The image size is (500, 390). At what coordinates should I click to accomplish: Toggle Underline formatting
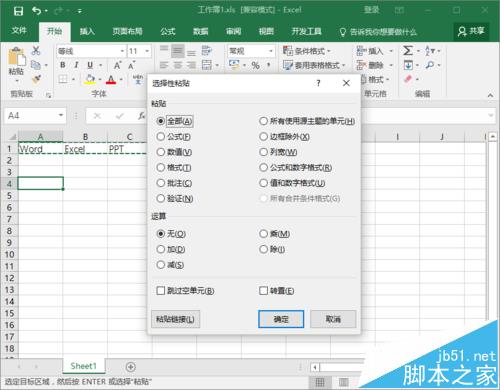pos(90,65)
